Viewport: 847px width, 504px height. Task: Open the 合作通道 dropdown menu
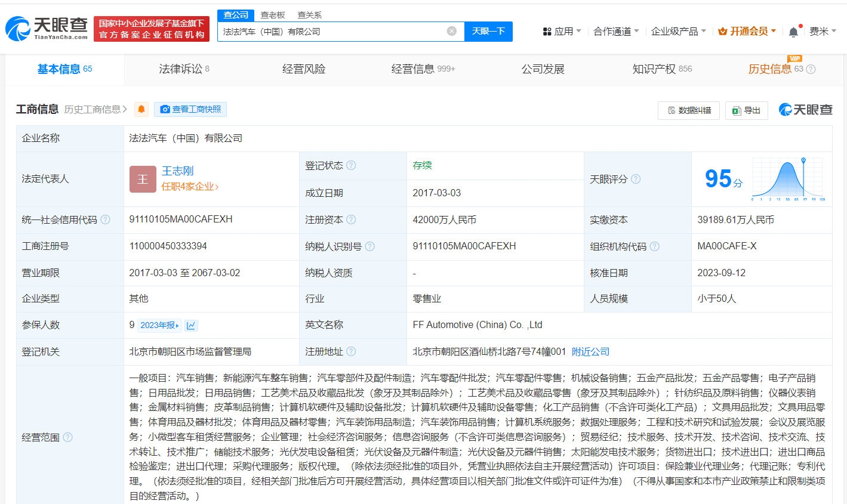tap(616, 32)
